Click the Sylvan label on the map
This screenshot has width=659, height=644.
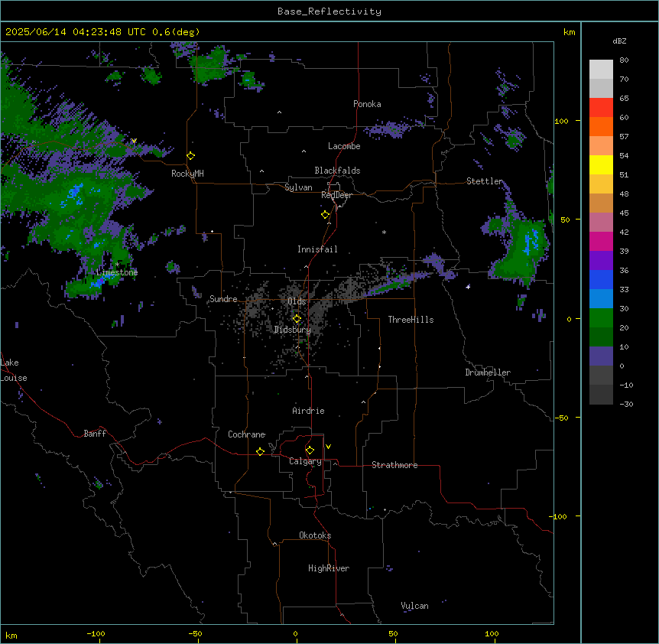pos(298,187)
